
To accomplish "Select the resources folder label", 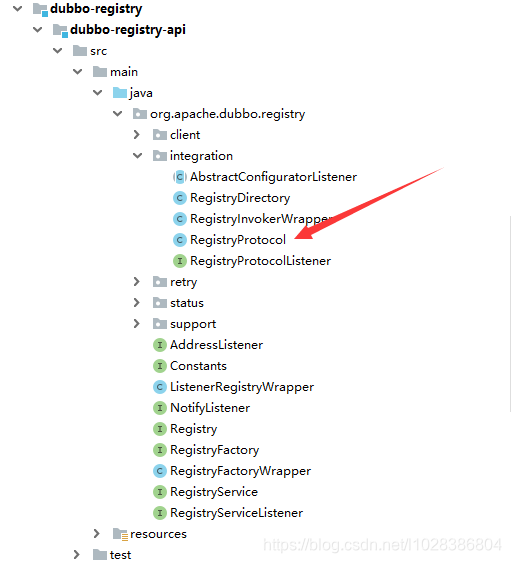I will (158, 534).
